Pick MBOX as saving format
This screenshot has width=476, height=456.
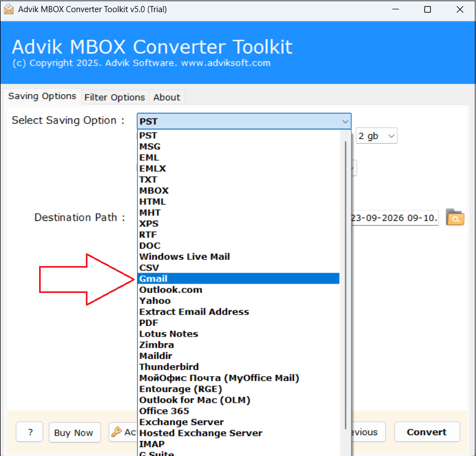pos(238,191)
